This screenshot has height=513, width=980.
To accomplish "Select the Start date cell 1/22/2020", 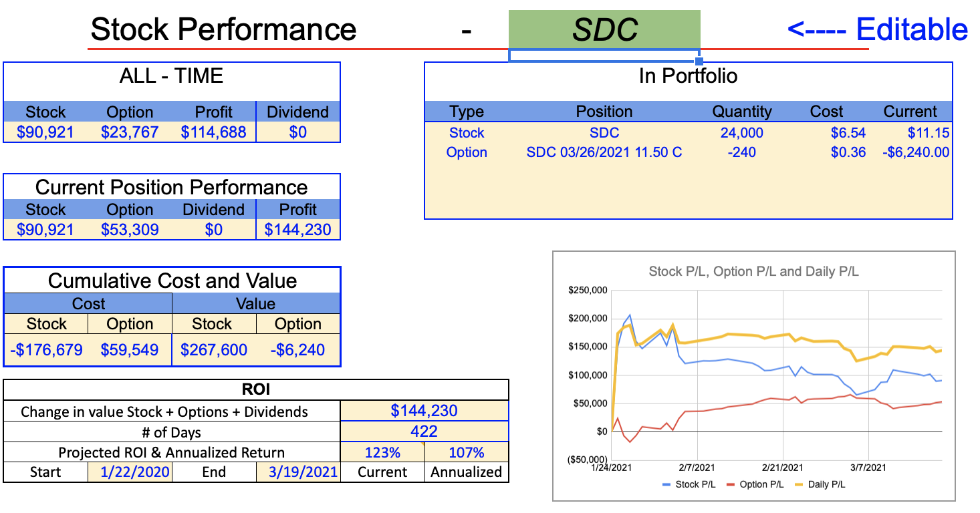I will [129, 472].
